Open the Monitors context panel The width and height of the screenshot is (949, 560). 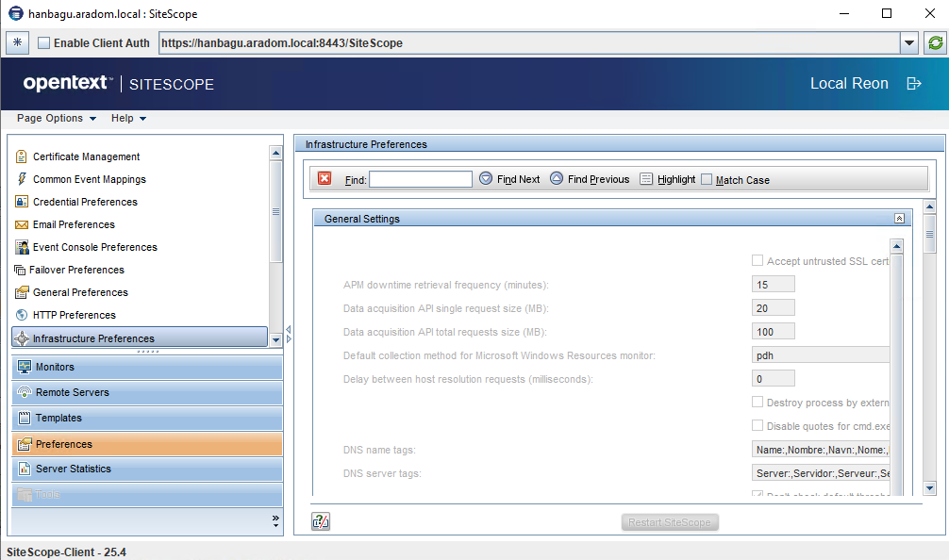pyautogui.click(x=147, y=367)
